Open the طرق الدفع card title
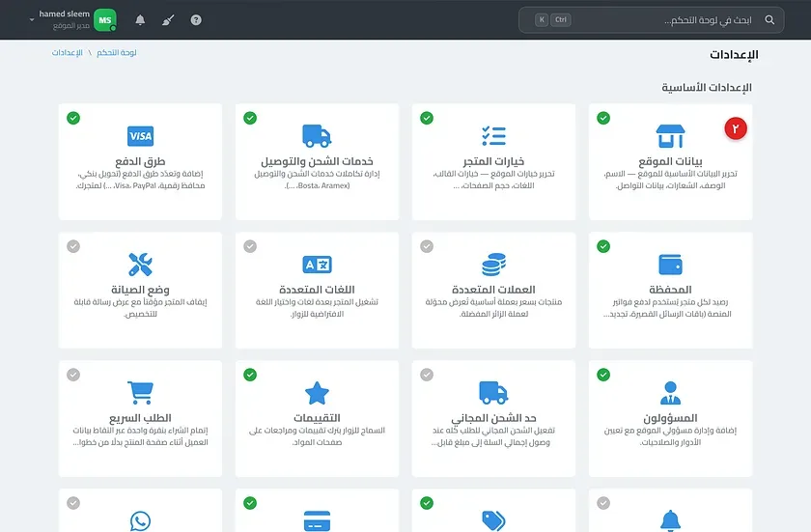Viewport: 811px width, 532px height. point(141,161)
